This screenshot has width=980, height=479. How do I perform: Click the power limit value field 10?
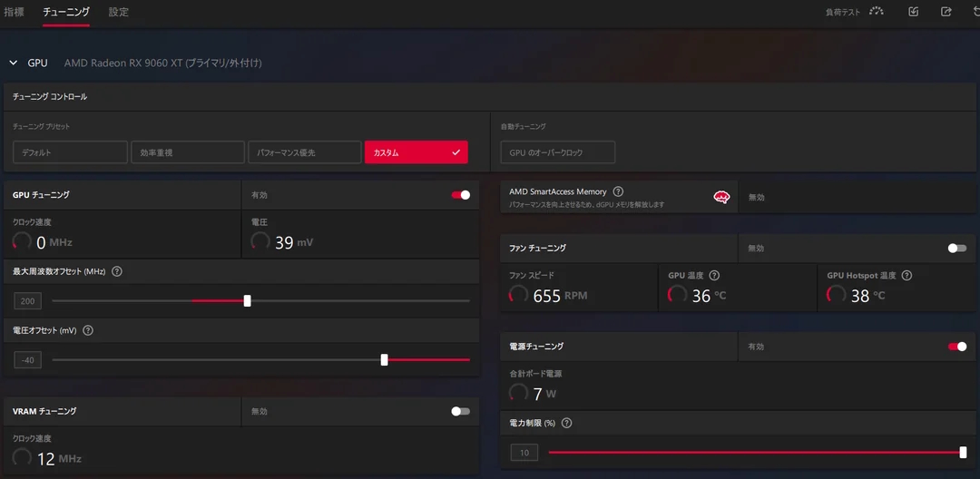tap(524, 452)
